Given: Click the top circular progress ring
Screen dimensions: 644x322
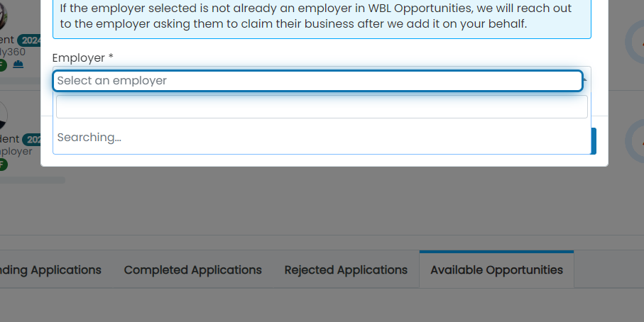Looking at the screenshot, I should (635, 42).
